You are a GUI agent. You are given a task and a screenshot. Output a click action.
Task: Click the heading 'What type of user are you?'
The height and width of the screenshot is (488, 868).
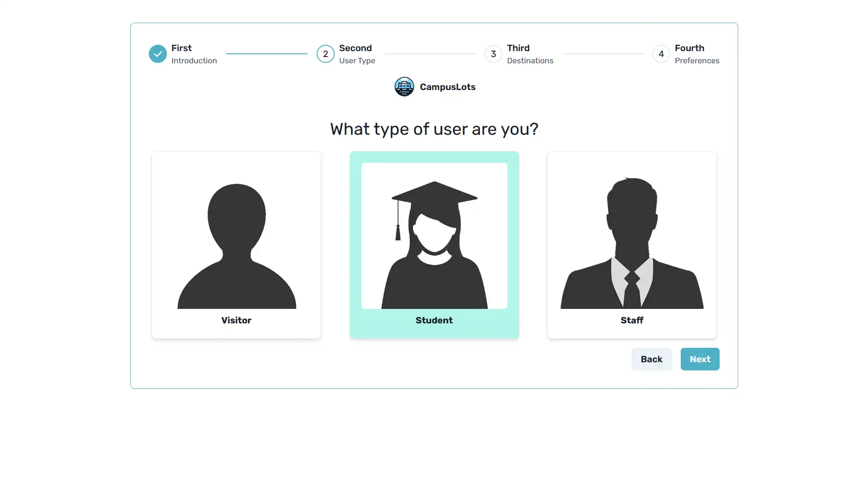434,129
